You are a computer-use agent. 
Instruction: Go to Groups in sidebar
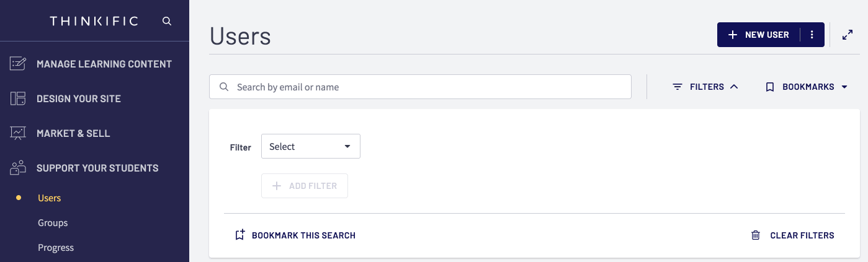click(53, 223)
